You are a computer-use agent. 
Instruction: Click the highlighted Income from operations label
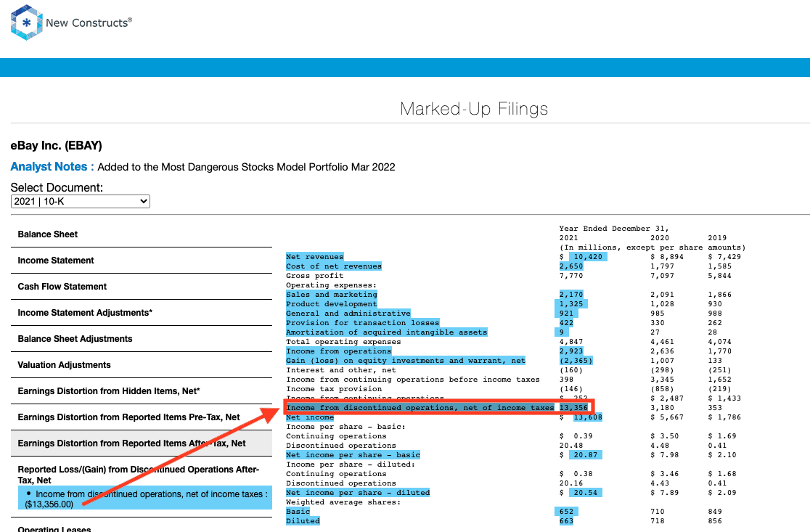tap(338, 351)
